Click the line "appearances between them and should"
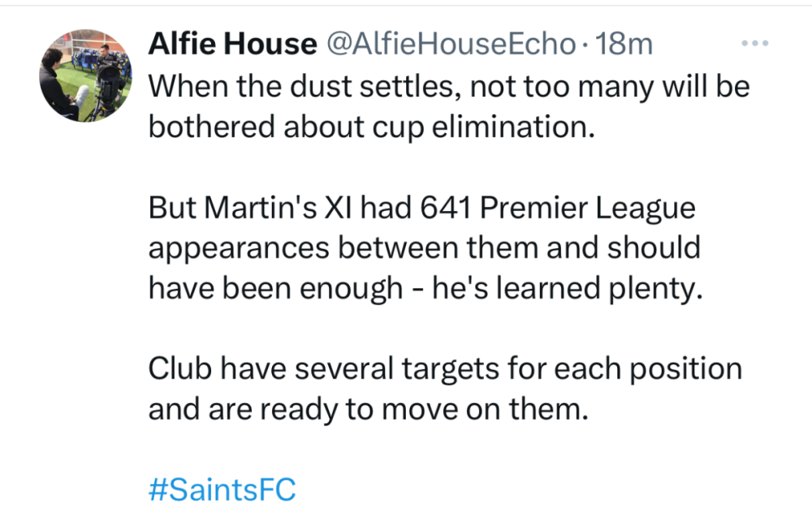The width and height of the screenshot is (812, 520). (x=424, y=248)
